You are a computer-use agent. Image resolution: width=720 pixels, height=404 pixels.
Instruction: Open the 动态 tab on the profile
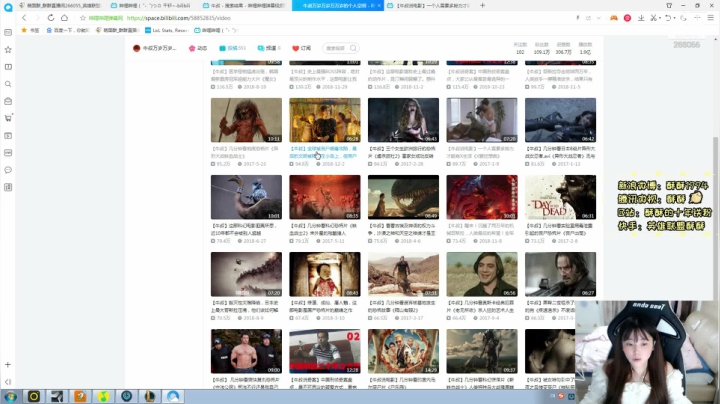(x=198, y=48)
